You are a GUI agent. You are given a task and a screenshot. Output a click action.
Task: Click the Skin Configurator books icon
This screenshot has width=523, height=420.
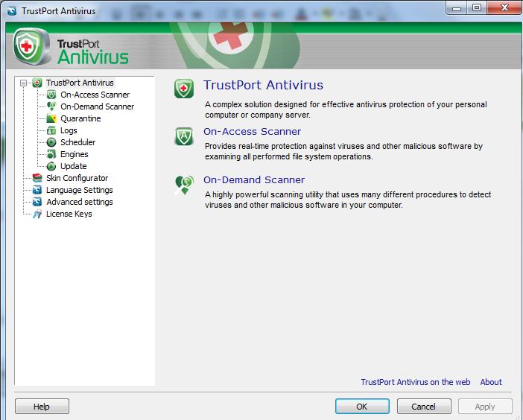(x=37, y=178)
